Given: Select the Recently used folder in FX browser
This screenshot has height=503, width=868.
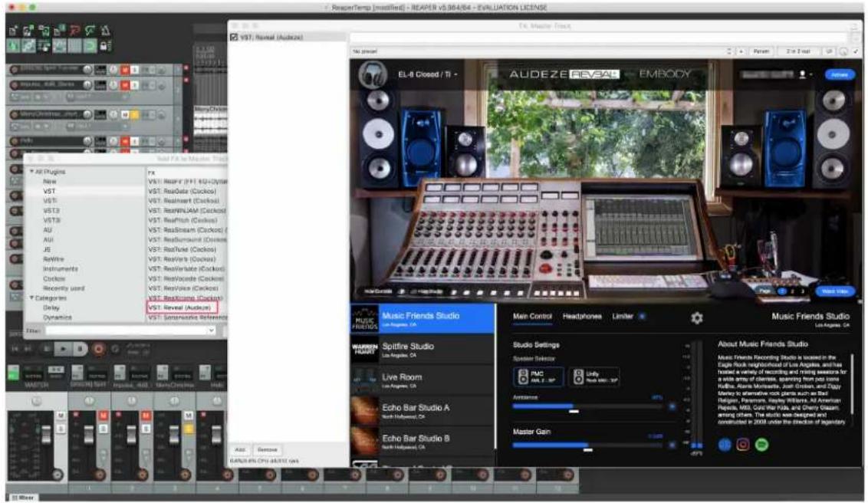Looking at the screenshot, I should pyautogui.click(x=64, y=288).
